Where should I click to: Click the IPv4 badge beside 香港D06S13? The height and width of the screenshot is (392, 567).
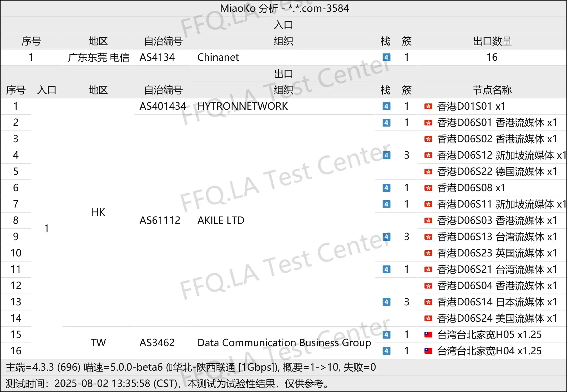386,237
